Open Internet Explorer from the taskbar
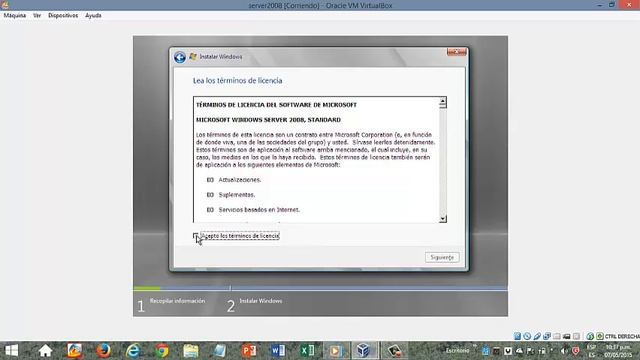 (x=133, y=351)
